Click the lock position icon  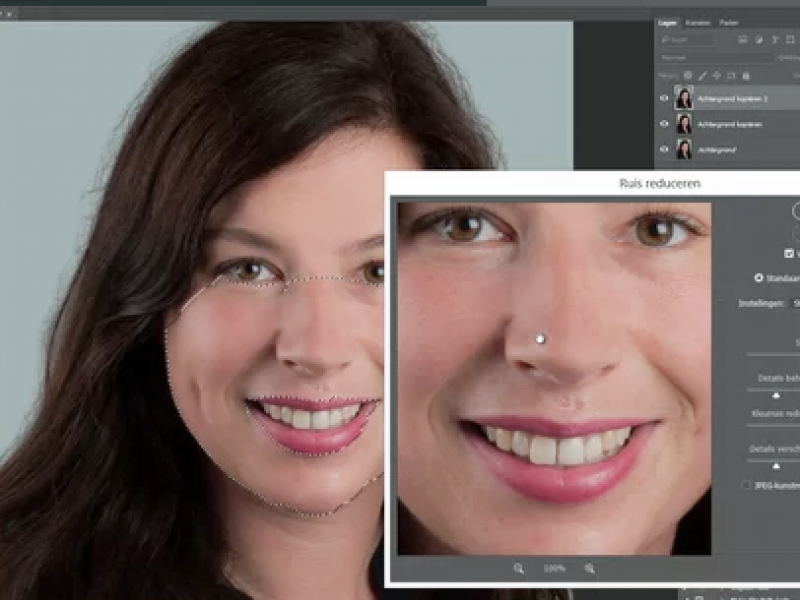(x=717, y=75)
